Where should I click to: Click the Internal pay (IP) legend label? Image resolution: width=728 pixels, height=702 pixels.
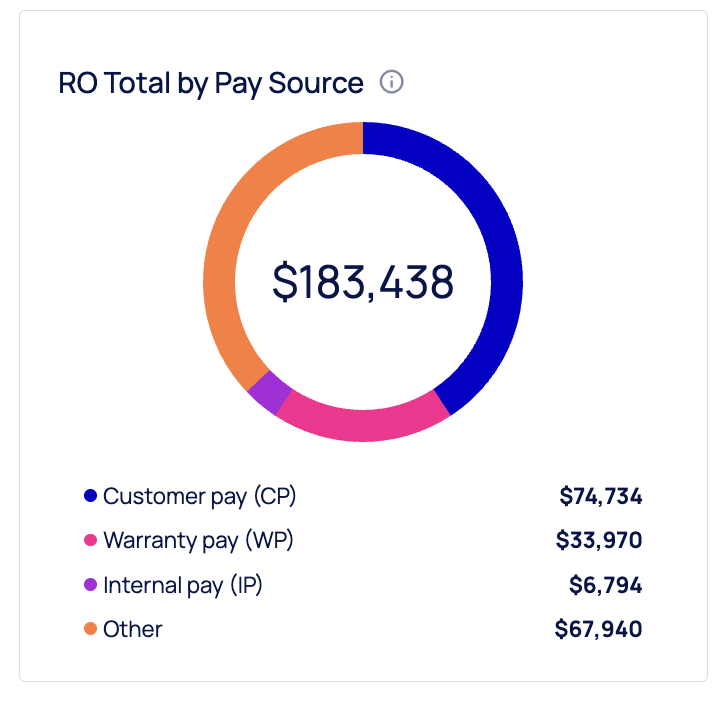click(183, 585)
